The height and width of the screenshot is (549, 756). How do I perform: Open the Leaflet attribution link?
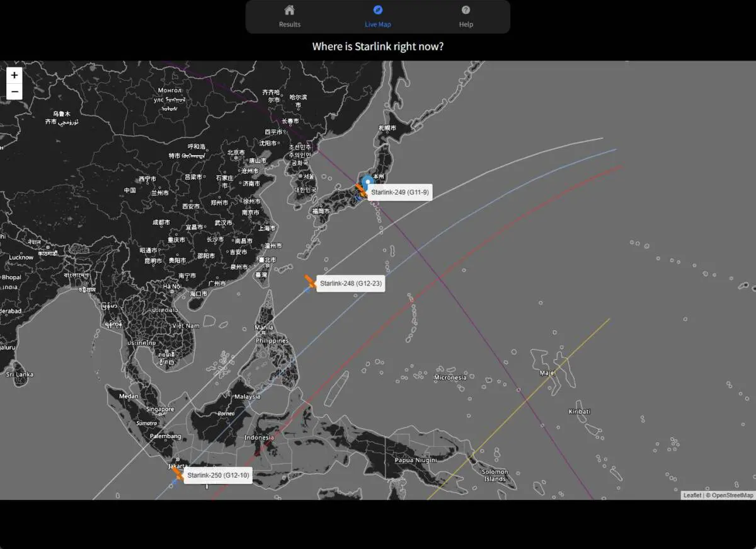(692, 495)
